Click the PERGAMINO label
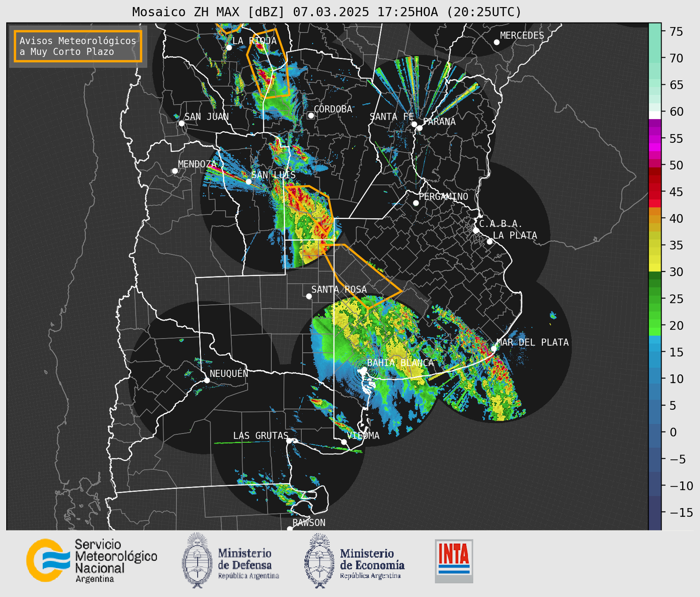 (x=444, y=197)
